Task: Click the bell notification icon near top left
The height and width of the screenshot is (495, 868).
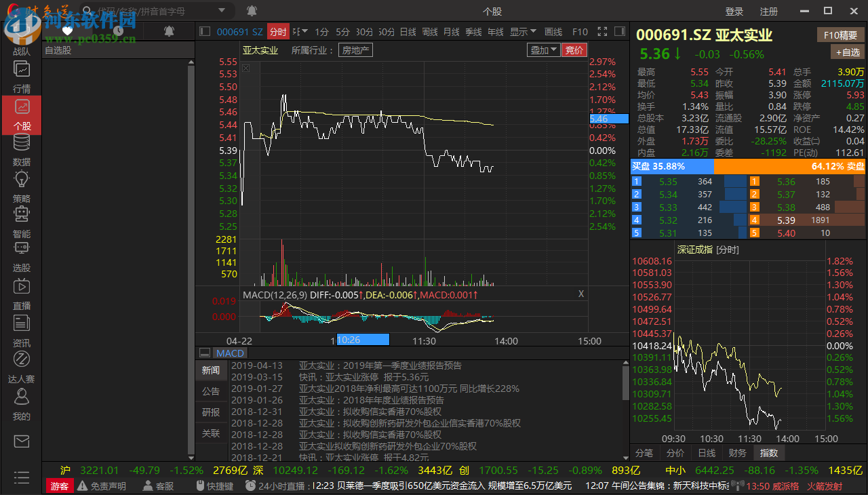Action: (x=251, y=10)
